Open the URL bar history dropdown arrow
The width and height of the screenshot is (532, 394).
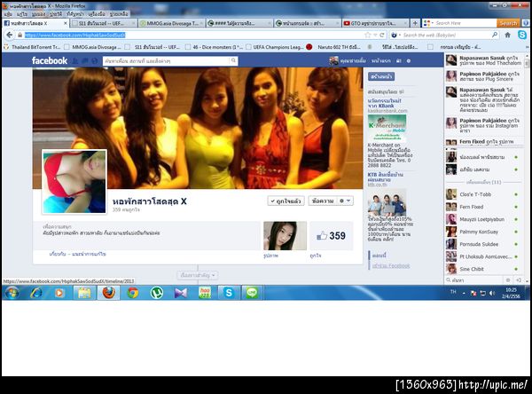(375, 35)
